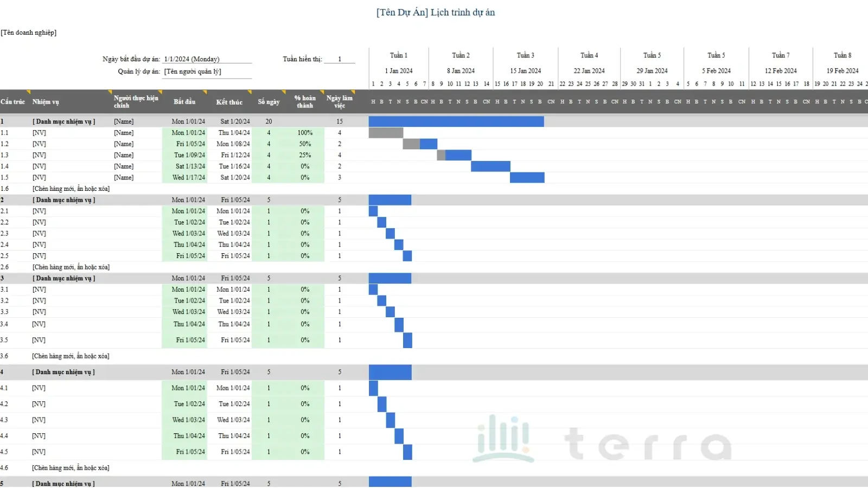
Task: Click the "Người thực hiện chính" column header
Action: tap(137, 102)
